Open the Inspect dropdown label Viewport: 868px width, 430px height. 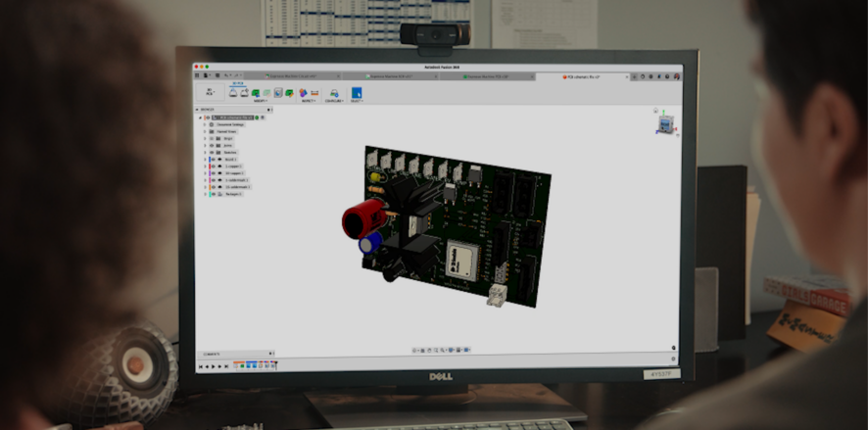pos(309,101)
